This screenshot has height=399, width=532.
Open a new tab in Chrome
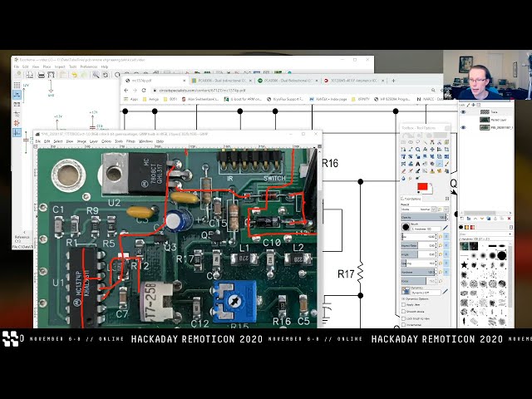click(x=393, y=81)
